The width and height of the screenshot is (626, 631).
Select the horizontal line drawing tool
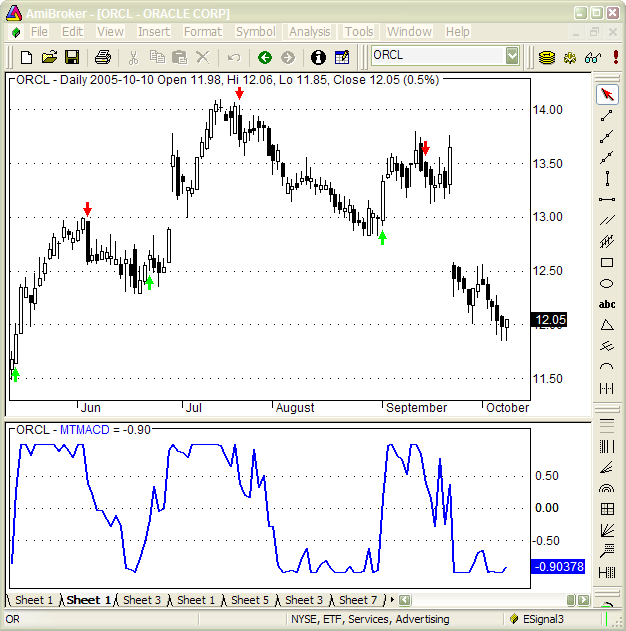(607, 199)
